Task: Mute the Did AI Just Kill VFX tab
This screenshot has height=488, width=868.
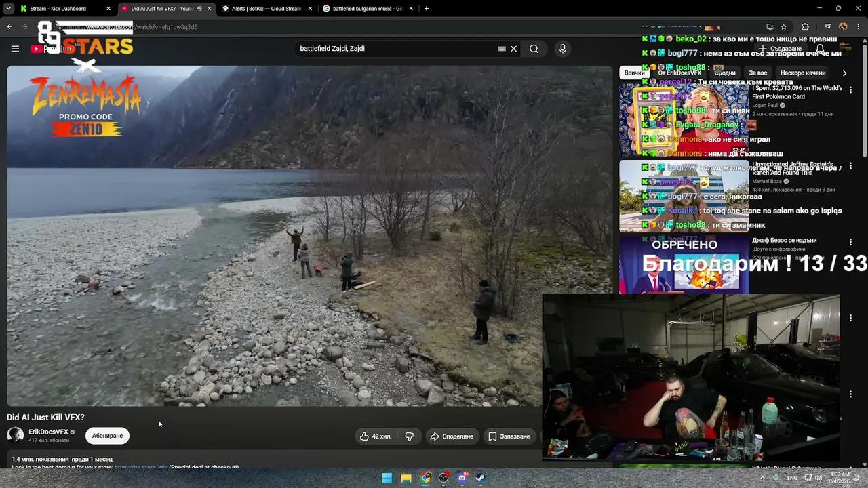Action: [199, 9]
